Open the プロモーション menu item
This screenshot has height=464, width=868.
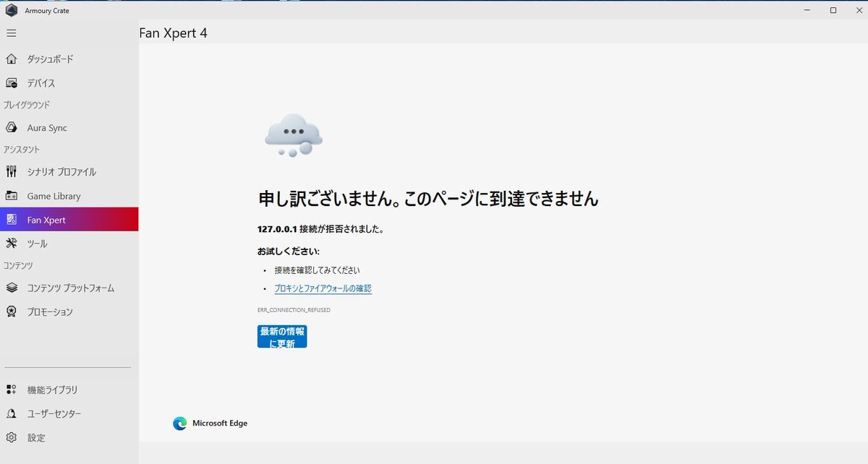coord(69,312)
